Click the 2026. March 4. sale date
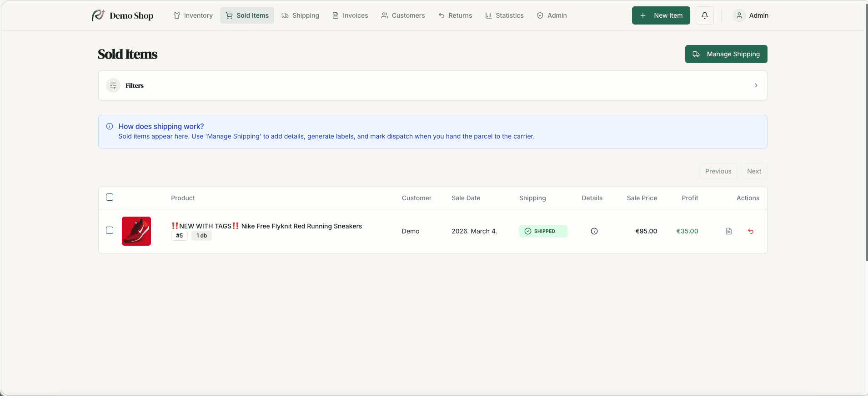This screenshot has height=396, width=868. 474,231
